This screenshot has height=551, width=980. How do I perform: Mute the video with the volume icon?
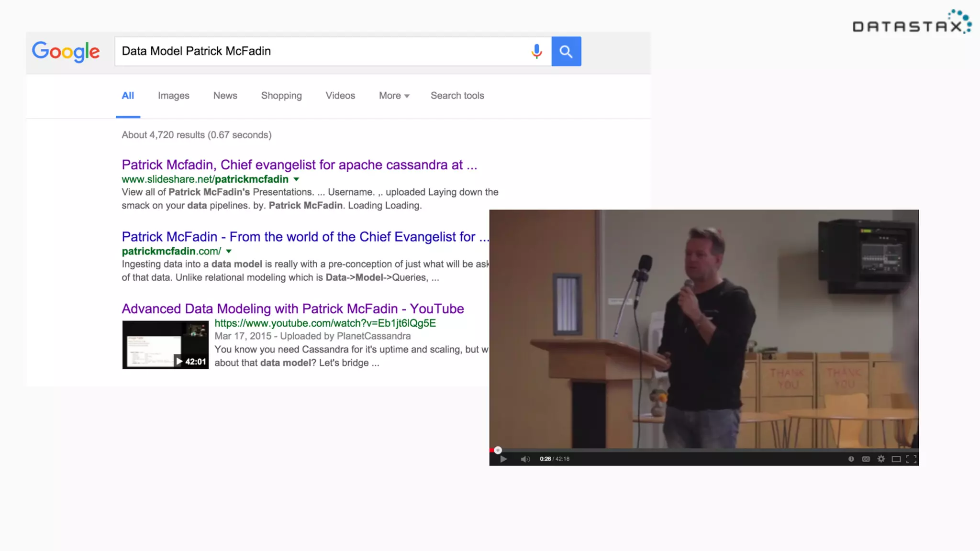525,459
